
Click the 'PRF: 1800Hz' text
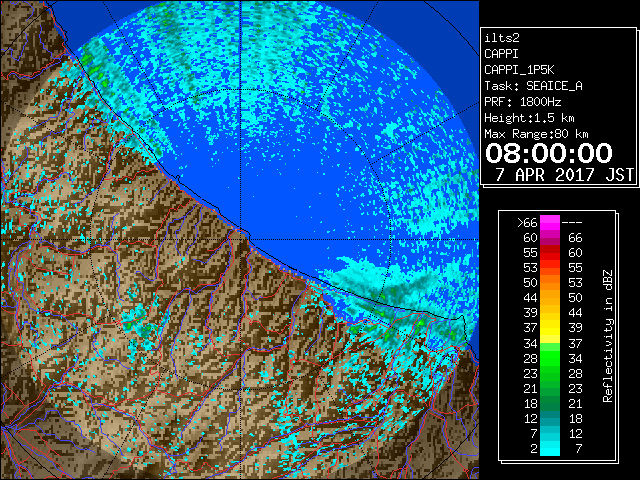[523, 102]
